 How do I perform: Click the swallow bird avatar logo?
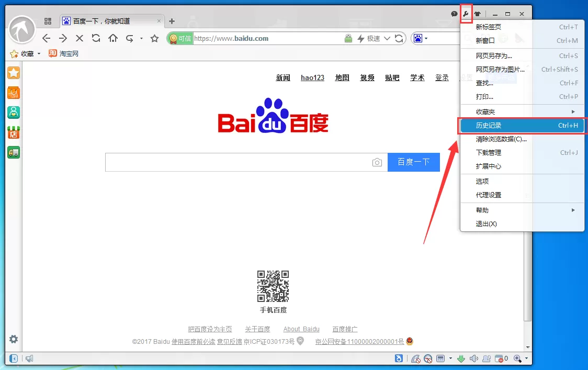tap(22, 30)
